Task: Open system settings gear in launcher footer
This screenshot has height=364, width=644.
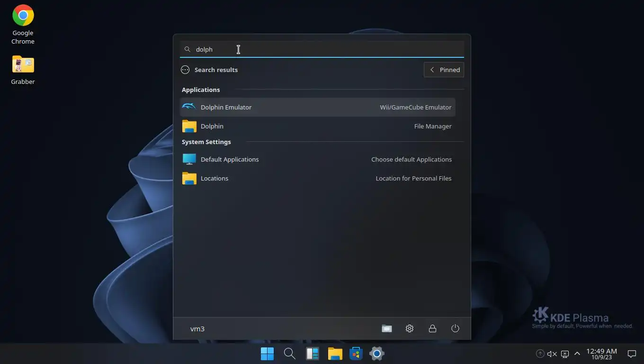Action: pyautogui.click(x=410, y=328)
